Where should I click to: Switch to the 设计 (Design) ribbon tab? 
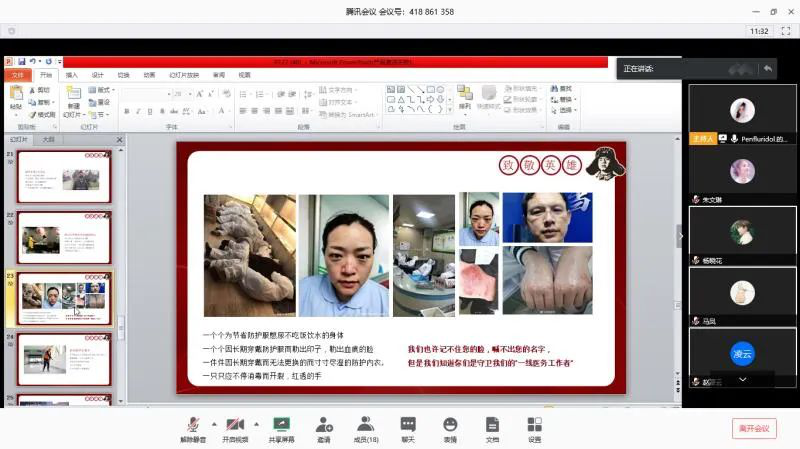tap(97, 75)
